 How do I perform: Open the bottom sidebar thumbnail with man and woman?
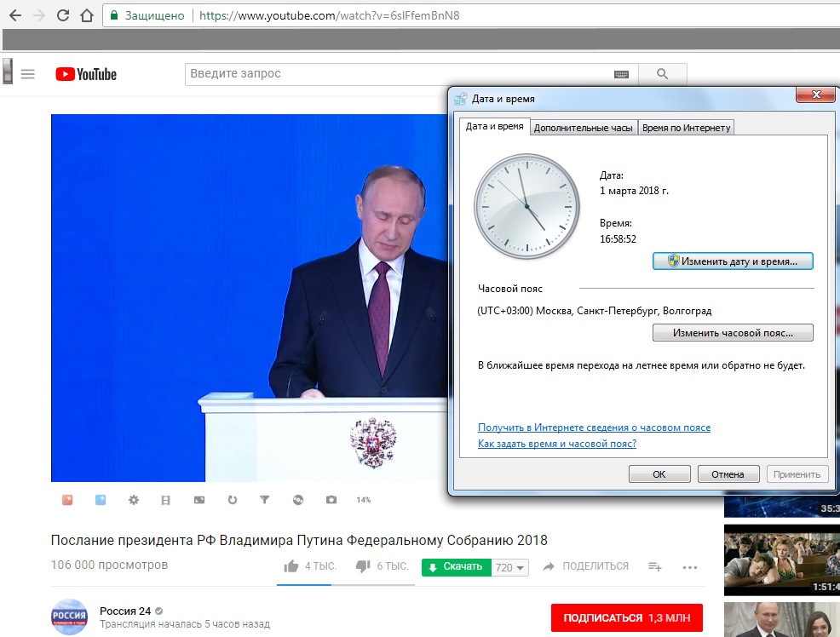coord(781,619)
